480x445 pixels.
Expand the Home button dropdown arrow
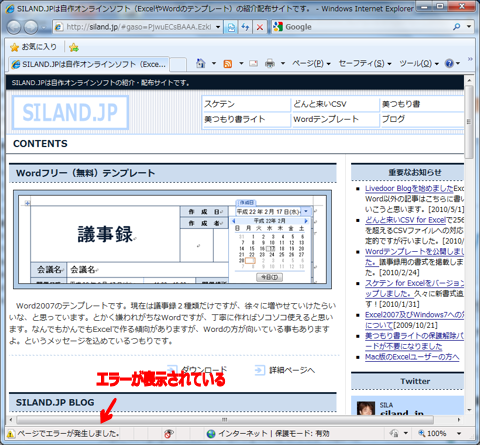click(214, 63)
